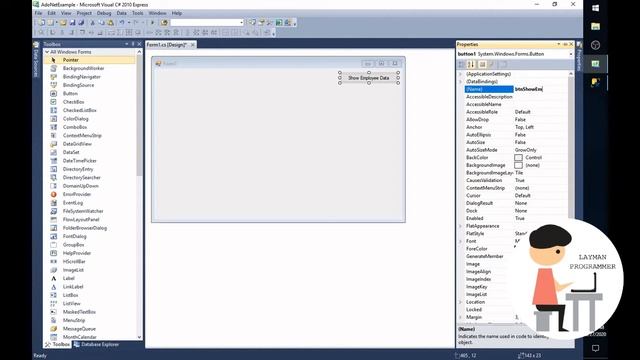Click the AutoSizeMode value GrowOnly
The width and height of the screenshot is (640, 360).
click(x=526, y=150)
